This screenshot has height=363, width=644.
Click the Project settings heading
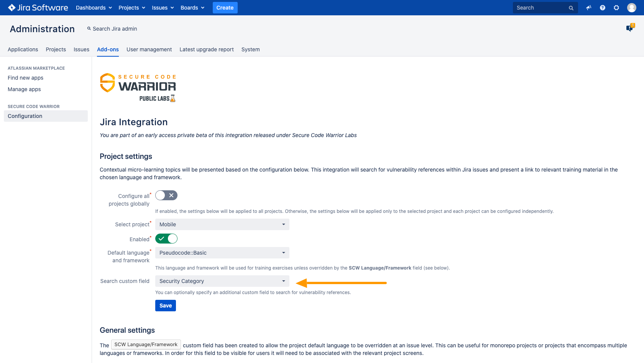[126, 156]
